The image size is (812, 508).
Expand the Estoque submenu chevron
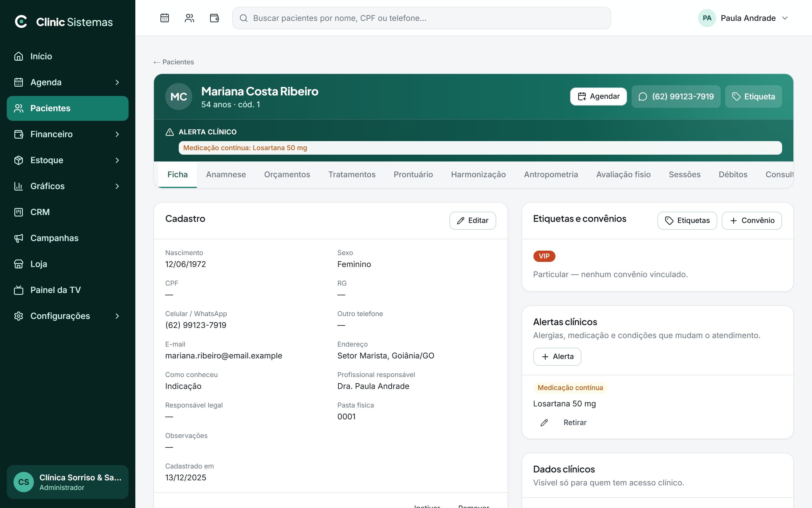(x=117, y=160)
